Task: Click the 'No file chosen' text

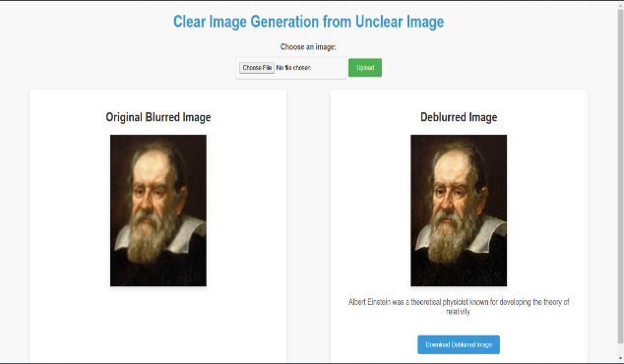Action: pyautogui.click(x=293, y=68)
